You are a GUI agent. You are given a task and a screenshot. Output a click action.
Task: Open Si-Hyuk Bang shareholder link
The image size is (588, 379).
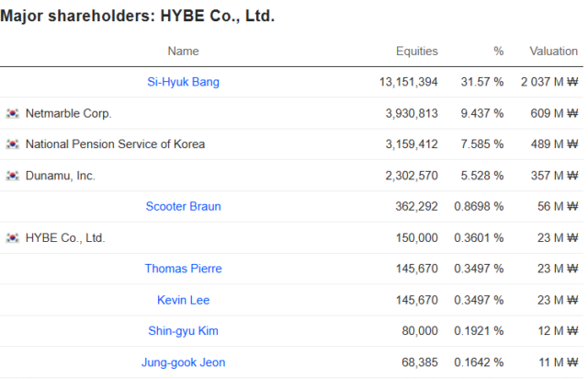click(183, 82)
